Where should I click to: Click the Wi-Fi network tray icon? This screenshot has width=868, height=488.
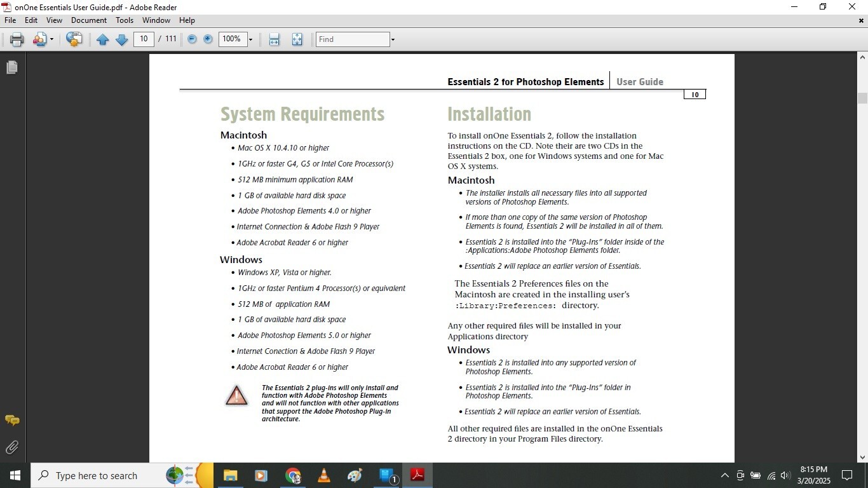pos(771,475)
